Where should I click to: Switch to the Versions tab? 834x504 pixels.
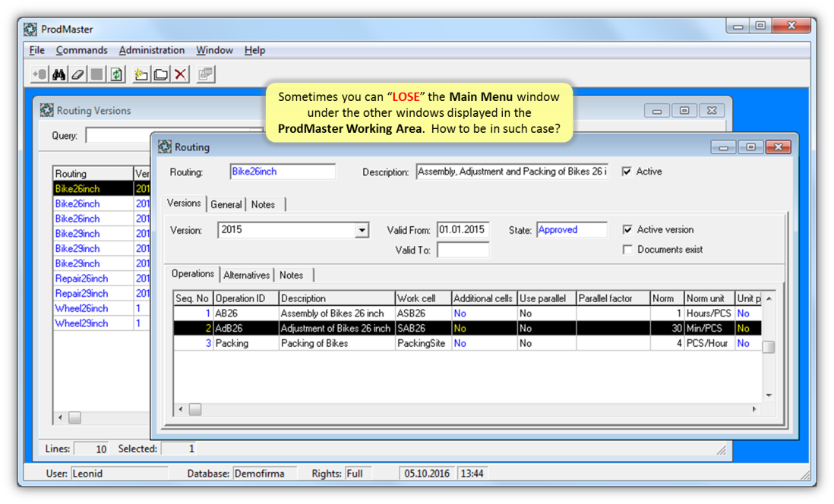click(x=184, y=203)
